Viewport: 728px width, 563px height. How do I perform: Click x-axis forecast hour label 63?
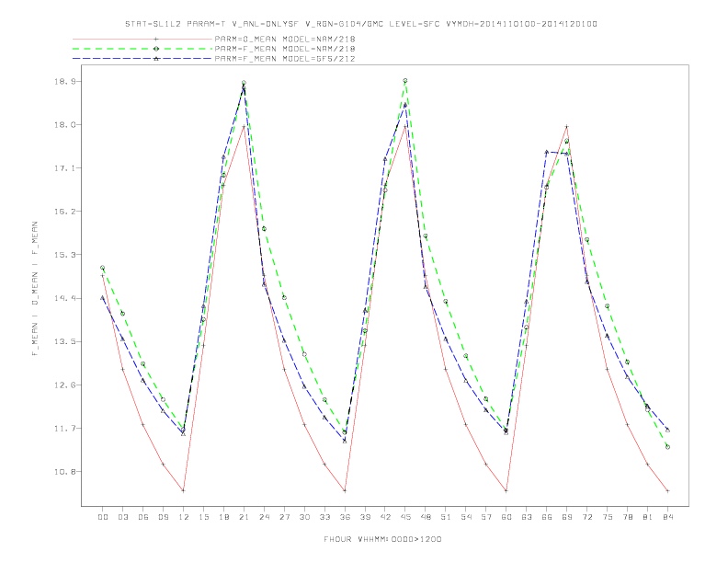pos(527,517)
